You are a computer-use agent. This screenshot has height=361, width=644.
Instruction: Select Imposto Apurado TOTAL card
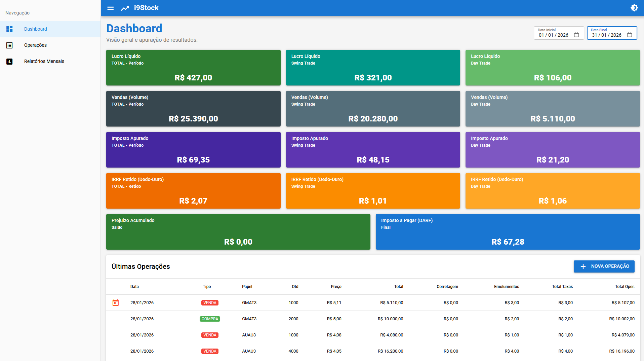coord(193,150)
